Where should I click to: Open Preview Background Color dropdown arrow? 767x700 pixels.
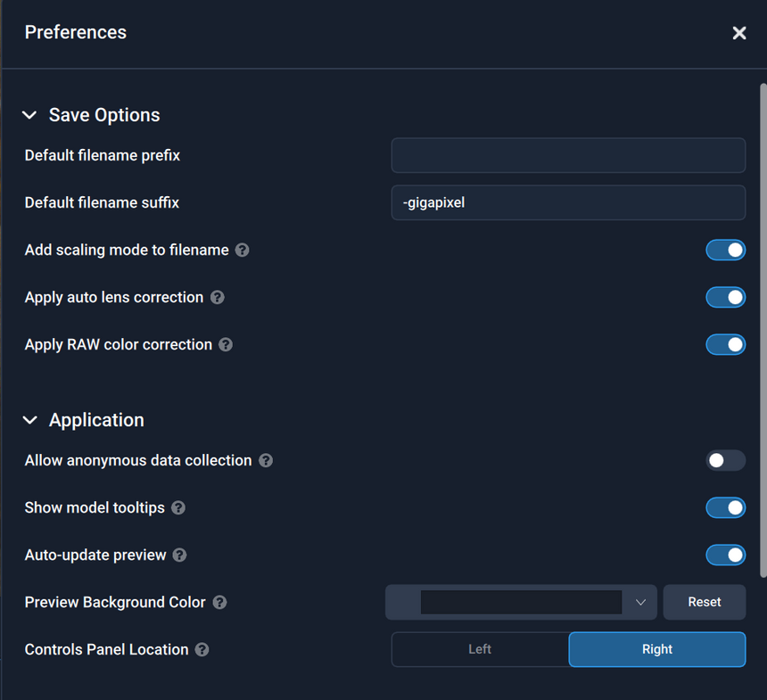[x=640, y=603]
